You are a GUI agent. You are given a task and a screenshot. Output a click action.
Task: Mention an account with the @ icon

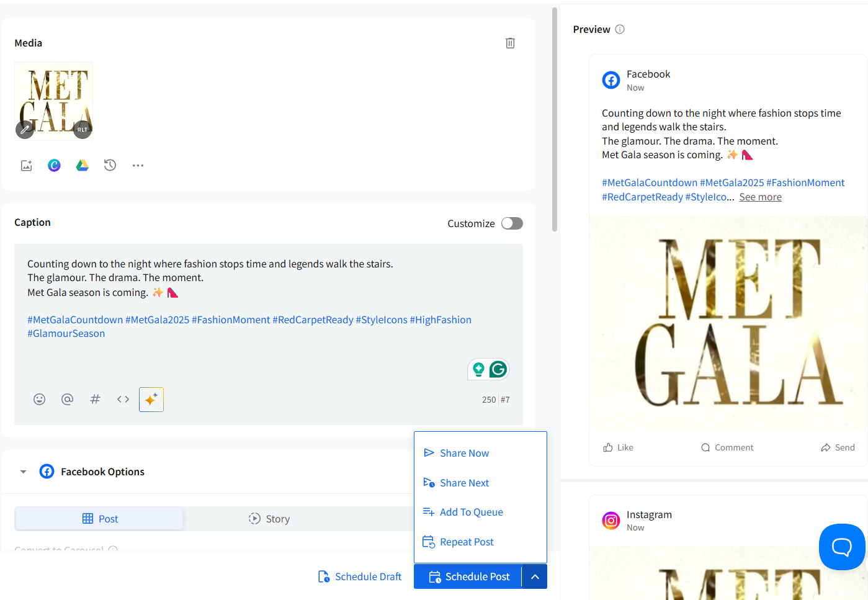click(x=67, y=399)
